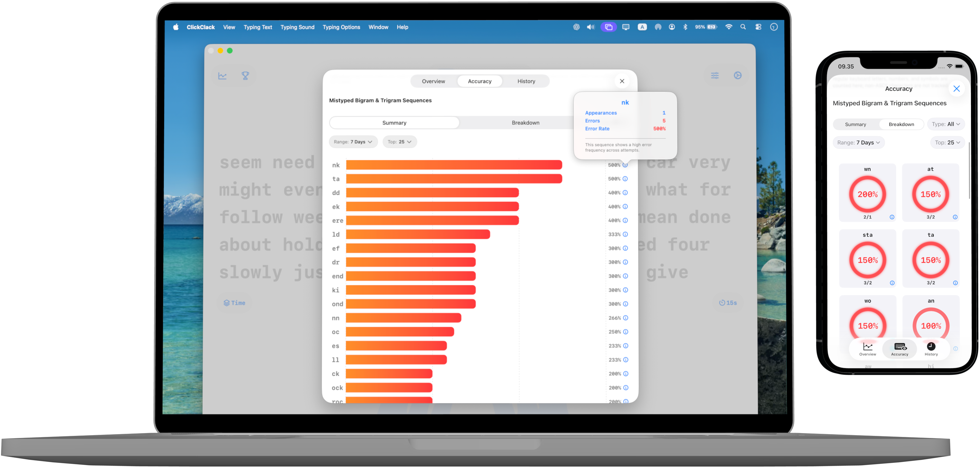Open the Type: All dropdown on phone
The height and width of the screenshot is (468, 980).
(x=946, y=124)
